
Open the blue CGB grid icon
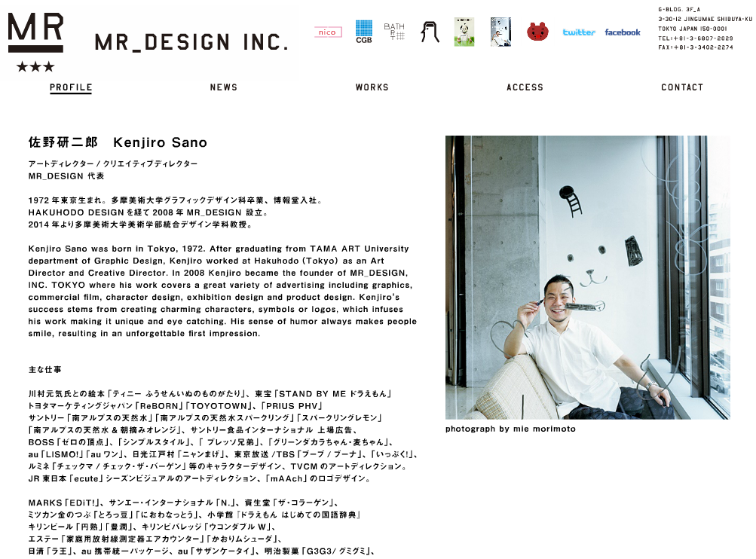(x=364, y=32)
